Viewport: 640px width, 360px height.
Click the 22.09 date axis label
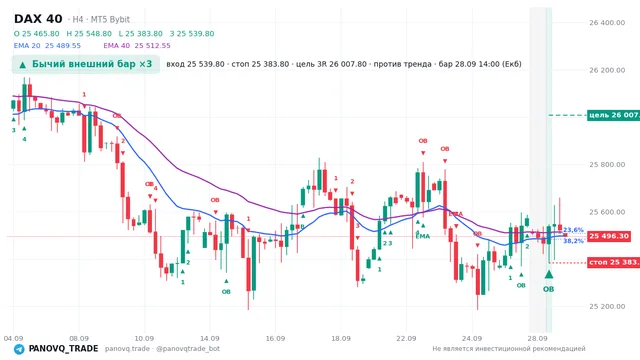406,338
